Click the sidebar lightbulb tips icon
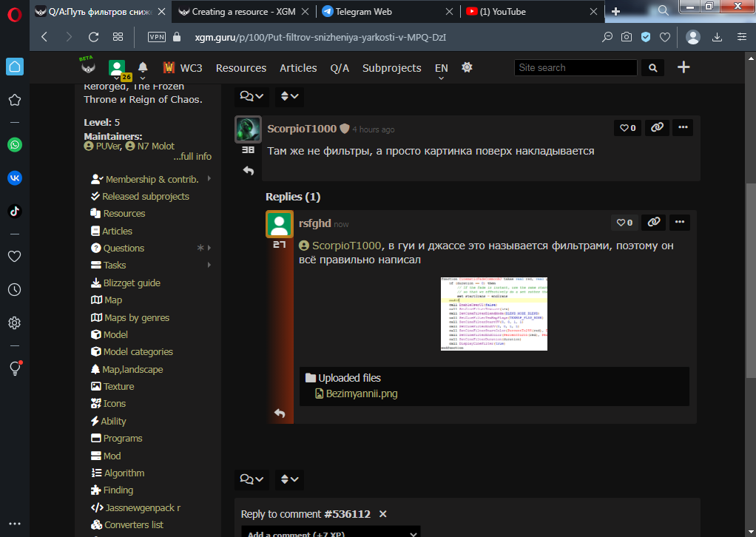 [x=15, y=368]
